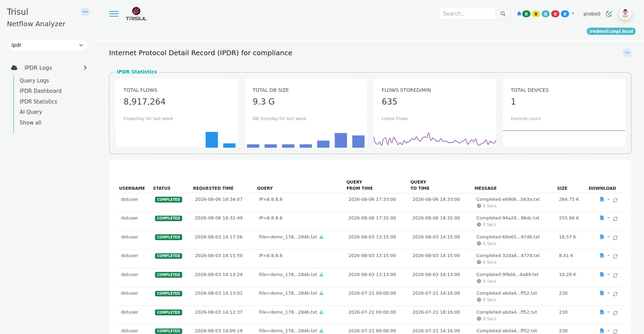
Task: Open the page options ellipsis beside IPDR title
Action: click(627, 53)
